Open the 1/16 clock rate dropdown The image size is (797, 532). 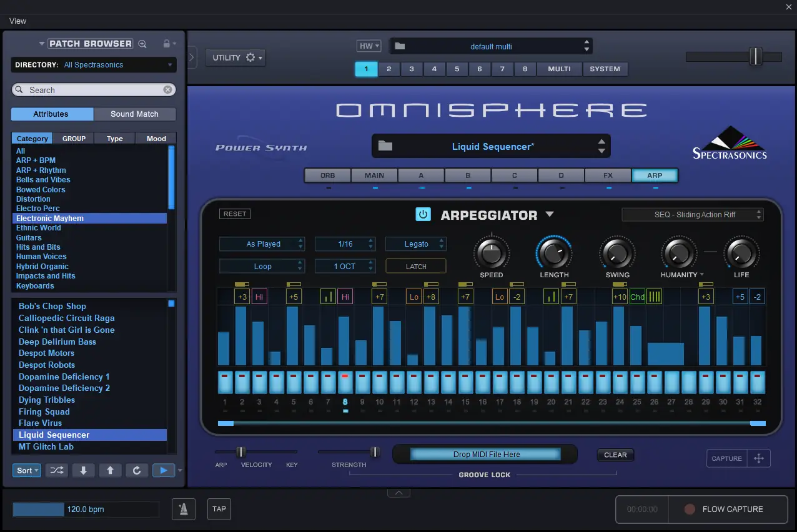[x=345, y=244]
